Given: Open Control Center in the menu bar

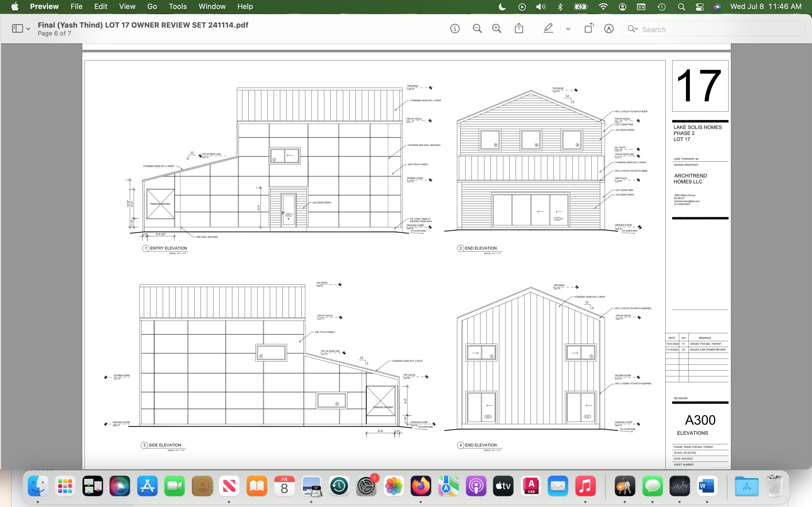Looking at the screenshot, I should (x=700, y=7).
